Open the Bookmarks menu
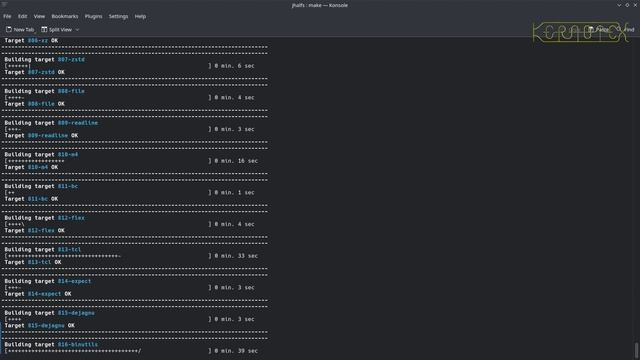This screenshot has width=640, height=360. [64, 16]
